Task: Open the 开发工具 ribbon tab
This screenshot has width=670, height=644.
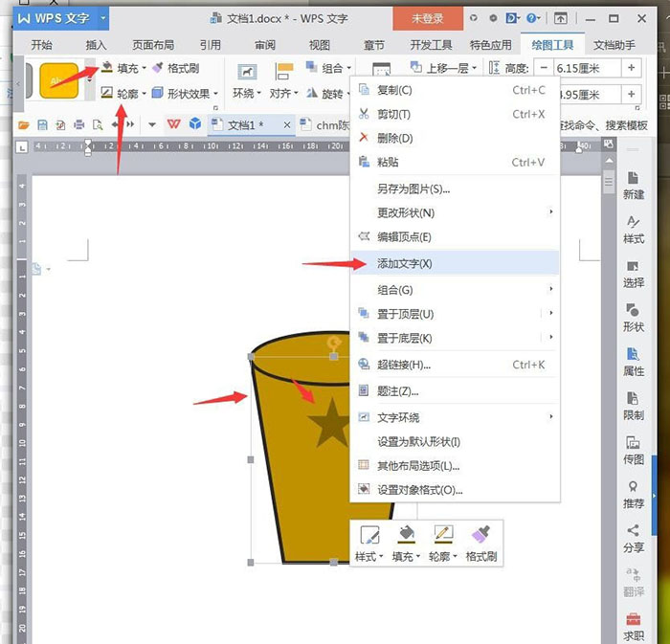Action: pos(431,45)
